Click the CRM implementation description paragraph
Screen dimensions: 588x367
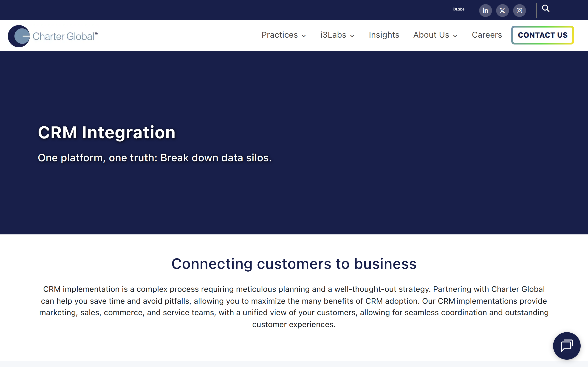coord(294,307)
